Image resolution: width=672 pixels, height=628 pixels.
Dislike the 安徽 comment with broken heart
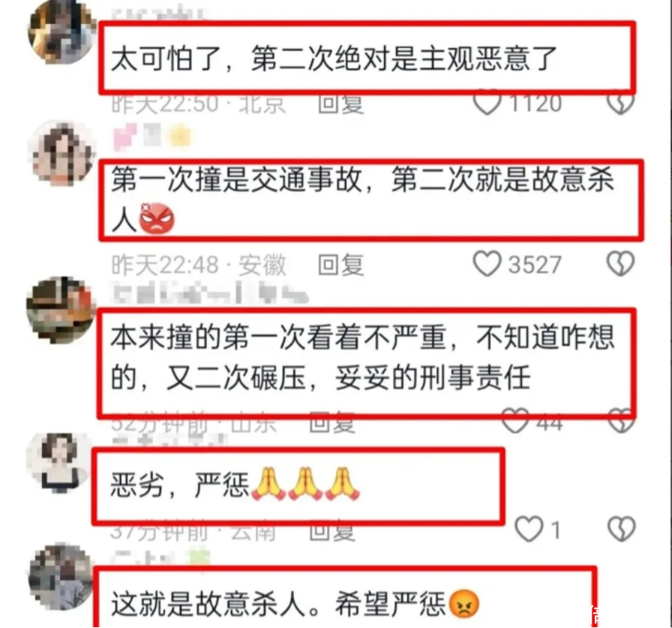(620, 264)
